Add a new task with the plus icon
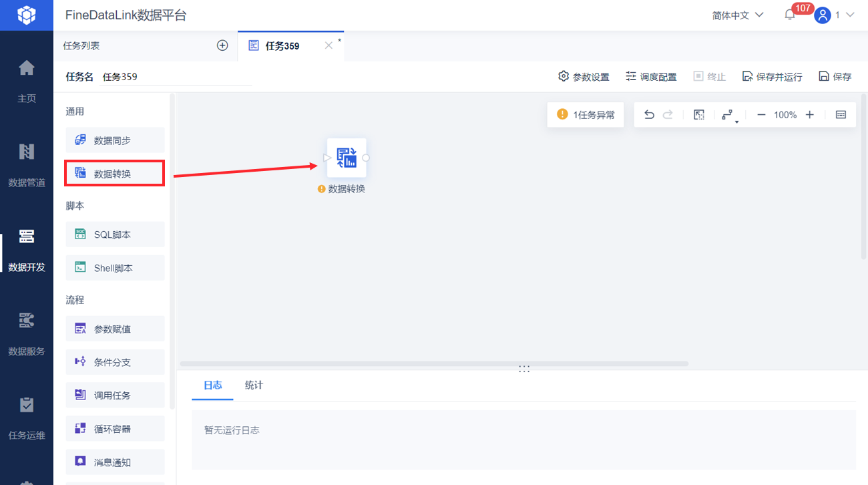868x485 pixels. 223,45
